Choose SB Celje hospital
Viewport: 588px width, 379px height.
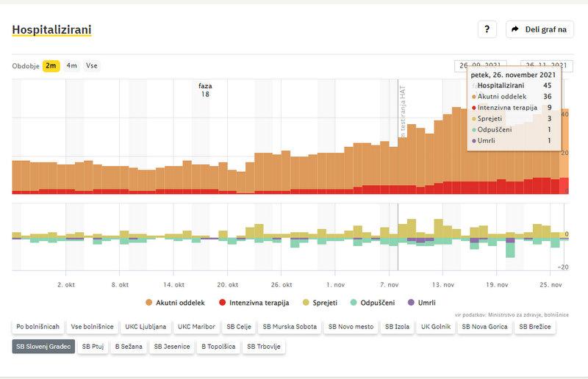(239, 326)
